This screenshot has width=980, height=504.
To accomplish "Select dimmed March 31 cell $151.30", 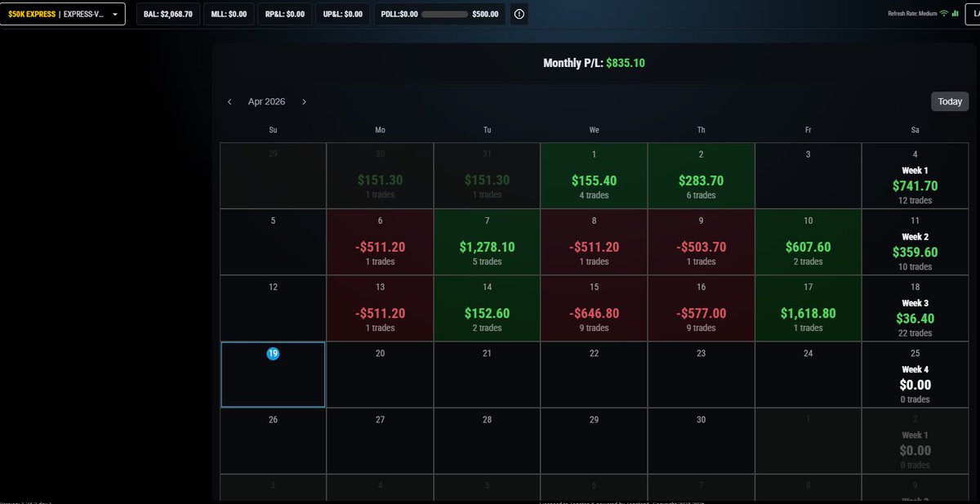I will point(487,176).
